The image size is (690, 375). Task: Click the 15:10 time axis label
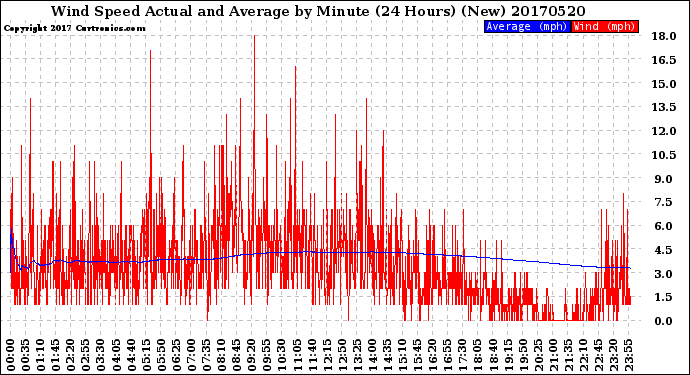(403, 355)
